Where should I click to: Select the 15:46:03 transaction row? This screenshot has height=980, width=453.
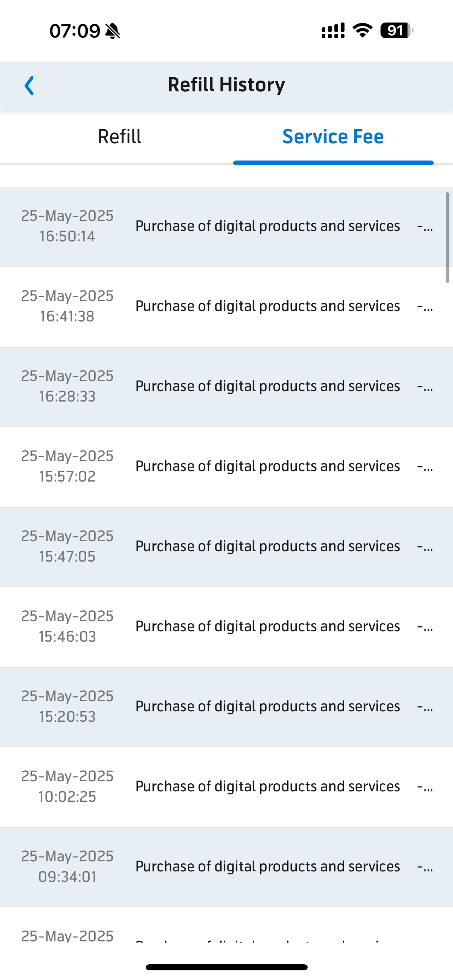(226, 627)
